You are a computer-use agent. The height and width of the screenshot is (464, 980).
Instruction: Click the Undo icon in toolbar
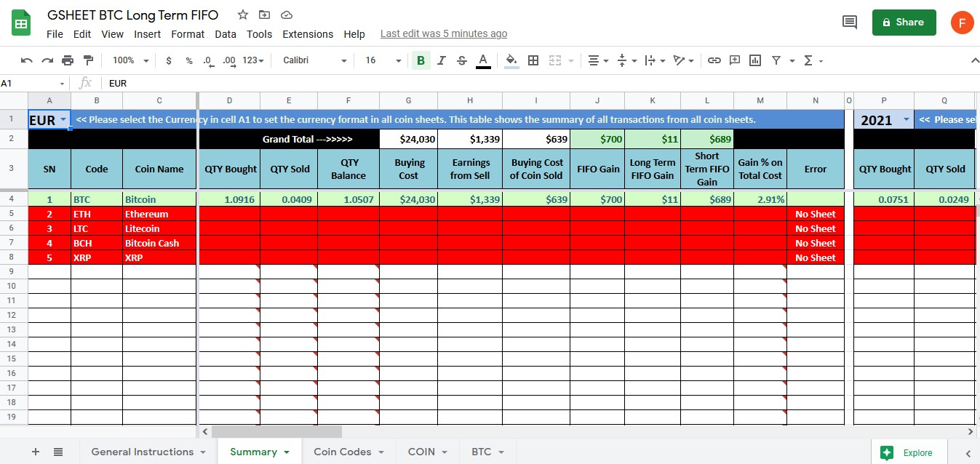[x=27, y=60]
